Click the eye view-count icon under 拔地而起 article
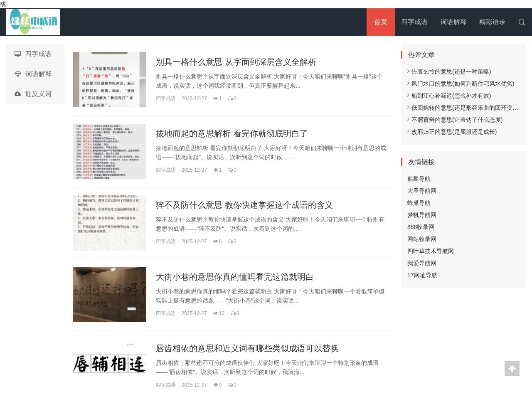The width and height of the screenshot is (532, 399). pos(216,170)
